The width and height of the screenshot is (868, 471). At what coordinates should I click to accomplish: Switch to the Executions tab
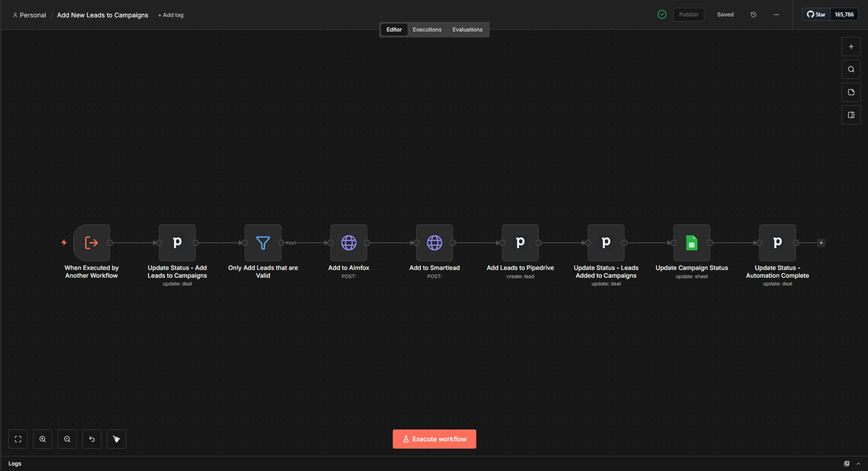[427, 30]
